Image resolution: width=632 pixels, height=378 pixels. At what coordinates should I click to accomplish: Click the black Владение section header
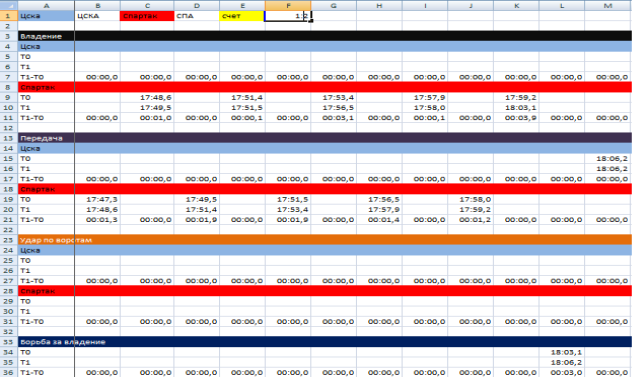(x=325, y=36)
